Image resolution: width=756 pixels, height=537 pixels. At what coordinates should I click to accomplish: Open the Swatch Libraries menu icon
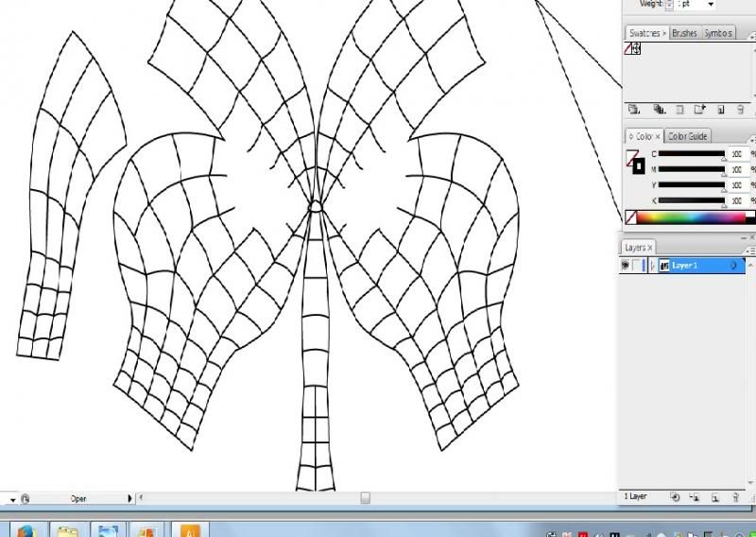(x=634, y=110)
